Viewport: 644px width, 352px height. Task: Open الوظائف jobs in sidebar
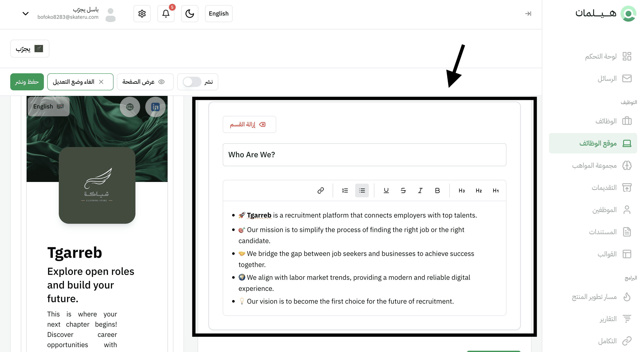(606, 121)
